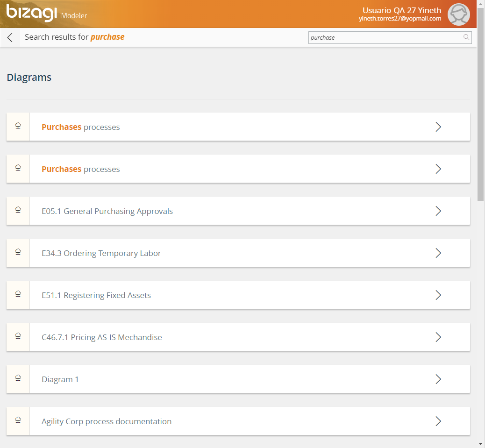The image size is (485, 448).
Task: Open the user avatar profile icon
Action: (x=458, y=14)
